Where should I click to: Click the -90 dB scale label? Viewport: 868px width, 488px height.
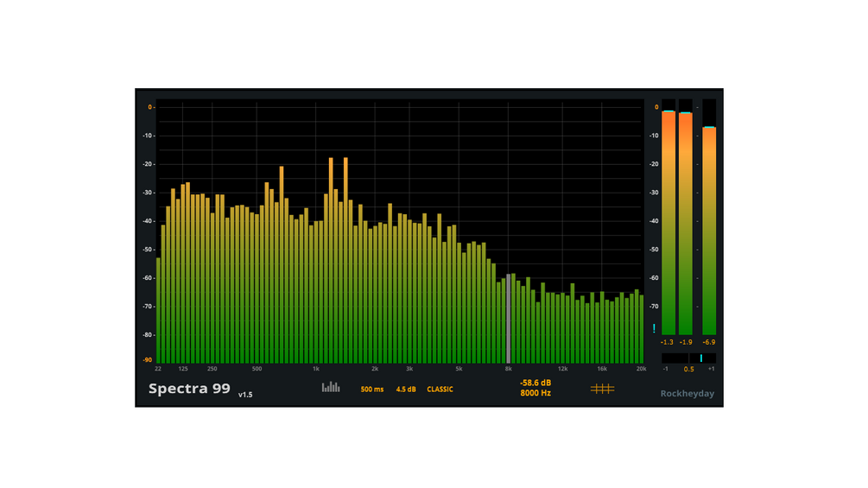click(148, 360)
